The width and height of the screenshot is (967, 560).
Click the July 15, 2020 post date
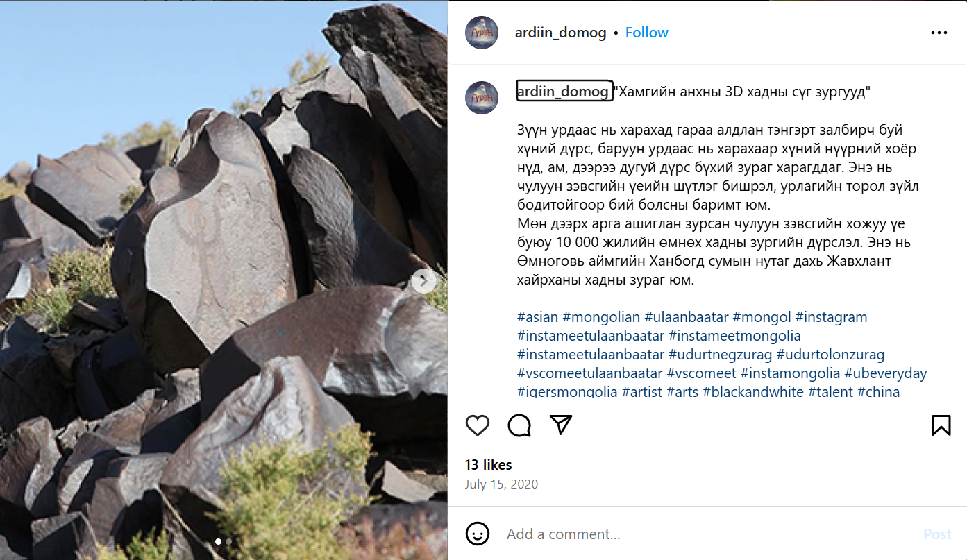pos(501,484)
